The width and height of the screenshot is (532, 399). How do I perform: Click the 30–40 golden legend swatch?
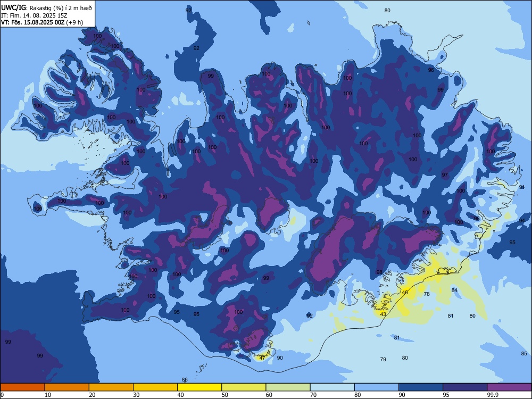click(x=155, y=387)
